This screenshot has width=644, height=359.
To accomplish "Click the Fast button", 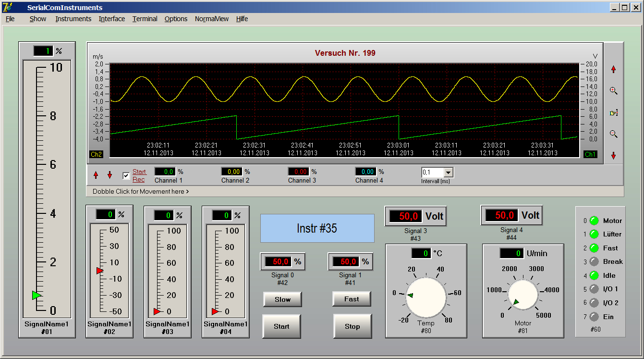I will tap(352, 299).
